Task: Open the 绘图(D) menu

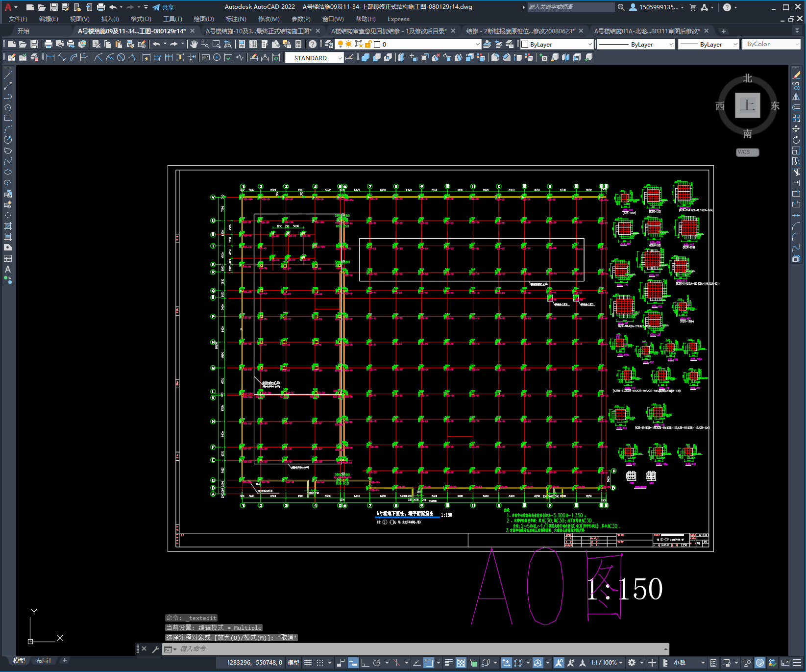Action: (x=204, y=19)
